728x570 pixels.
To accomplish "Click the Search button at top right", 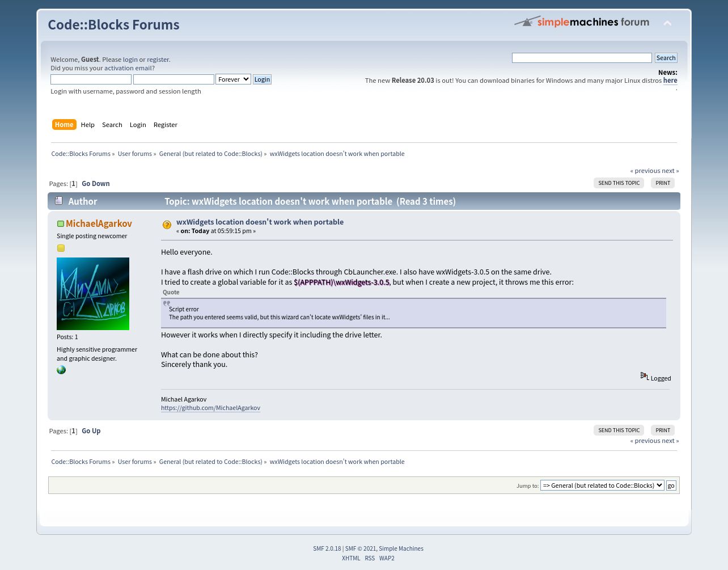I will point(666,58).
